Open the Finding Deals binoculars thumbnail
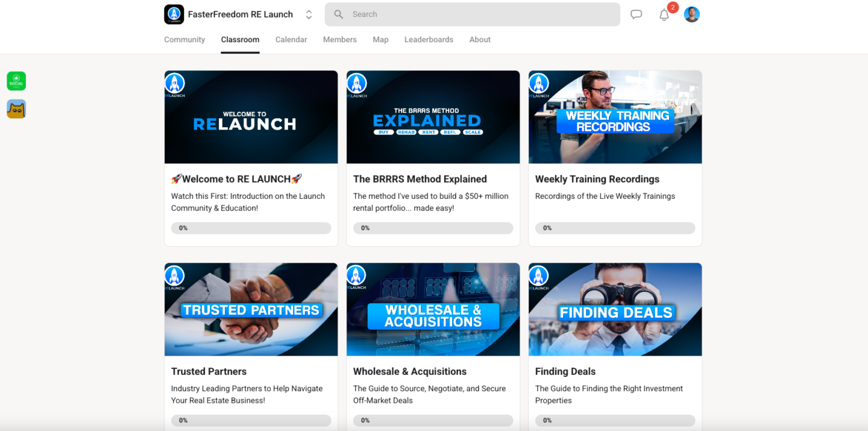 pos(615,309)
